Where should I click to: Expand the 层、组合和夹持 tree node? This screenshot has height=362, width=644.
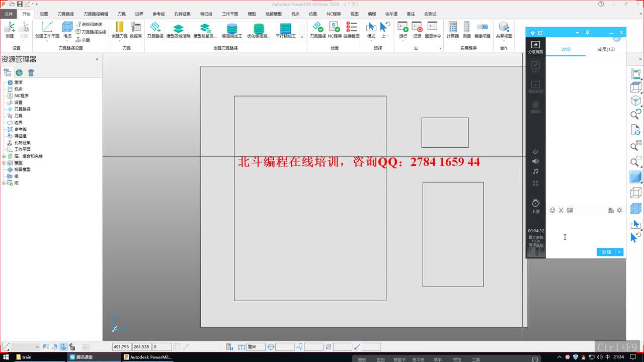point(4,156)
